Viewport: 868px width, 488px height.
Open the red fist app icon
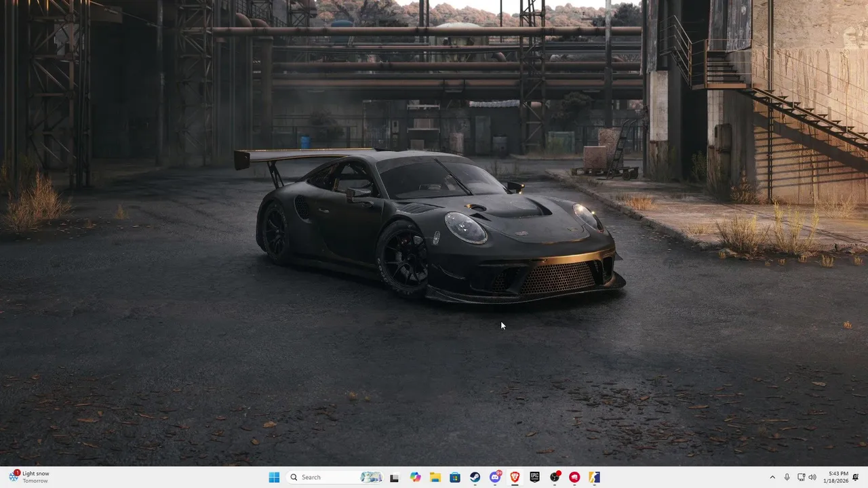tap(574, 477)
